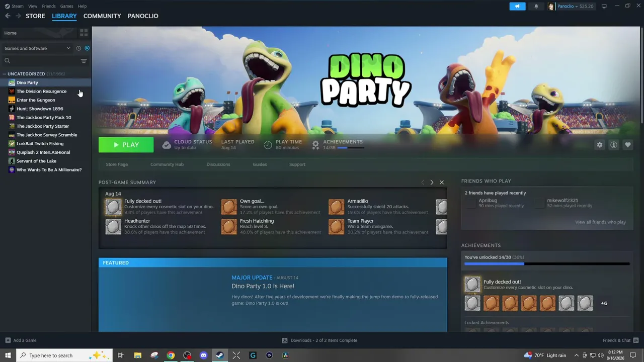The height and width of the screenshot is (362, 644).
Task: Click the achievements progress bar in header
Action: tap(350, 148)
